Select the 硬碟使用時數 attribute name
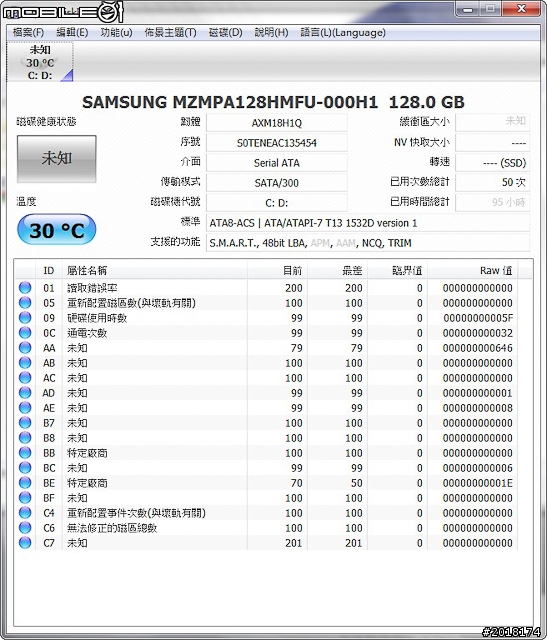This screenshot has width=547, height=640. [97, 318]
